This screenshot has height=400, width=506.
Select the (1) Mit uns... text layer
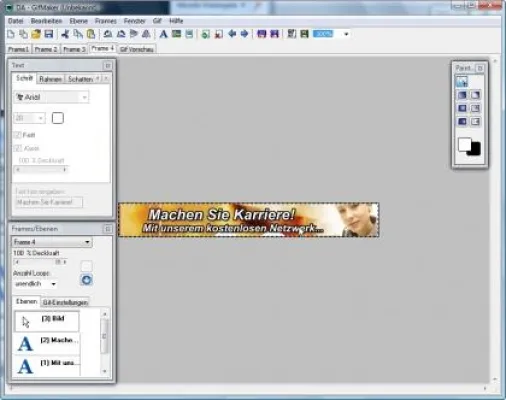pyautogui.click(x=47, y=366)
